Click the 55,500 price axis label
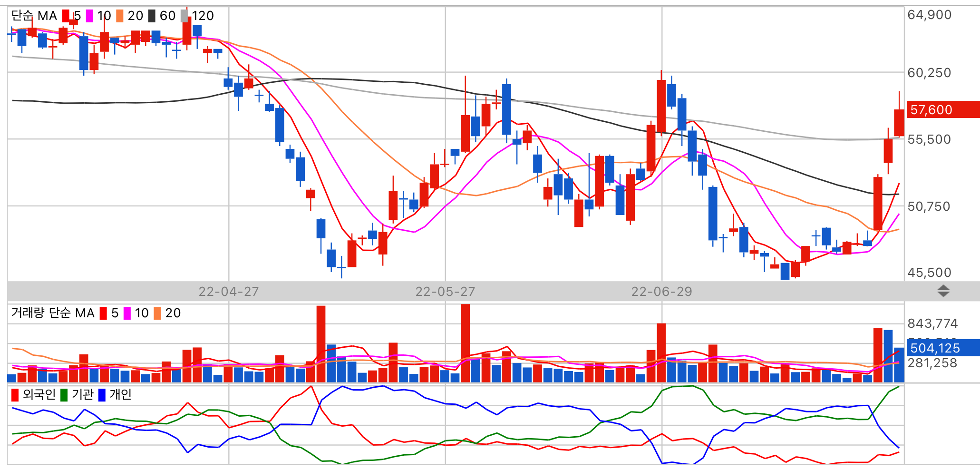 pyautogui.click(x=930, y=139)
